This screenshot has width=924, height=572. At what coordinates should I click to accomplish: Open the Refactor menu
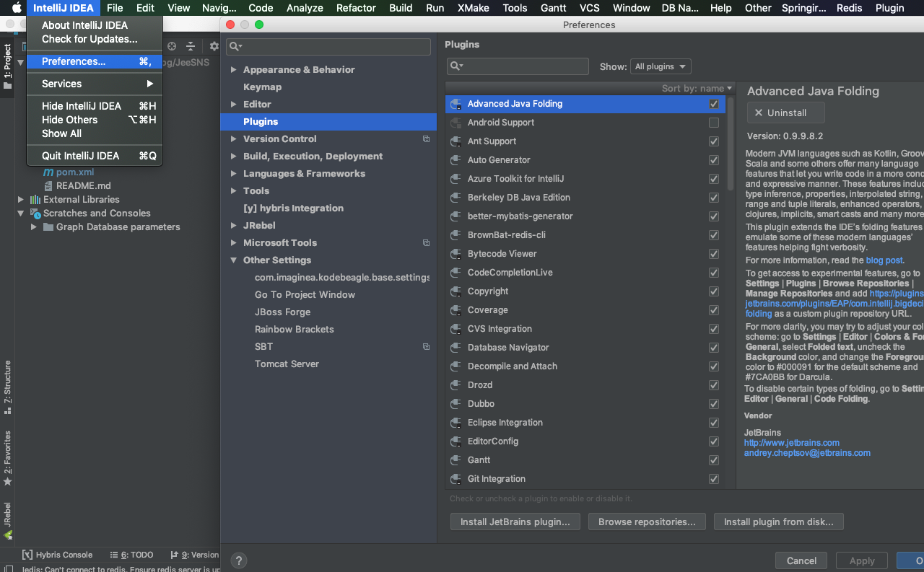356,8
